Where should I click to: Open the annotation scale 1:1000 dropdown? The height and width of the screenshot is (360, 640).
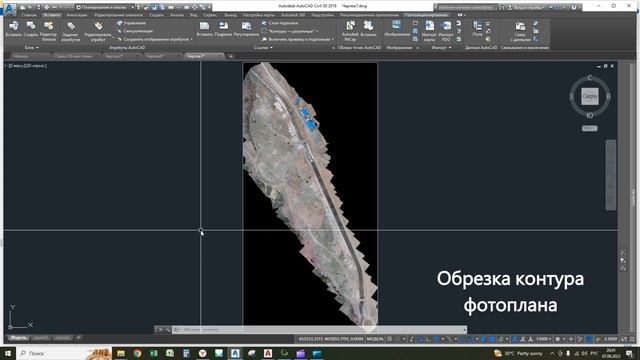pos(543,339)
